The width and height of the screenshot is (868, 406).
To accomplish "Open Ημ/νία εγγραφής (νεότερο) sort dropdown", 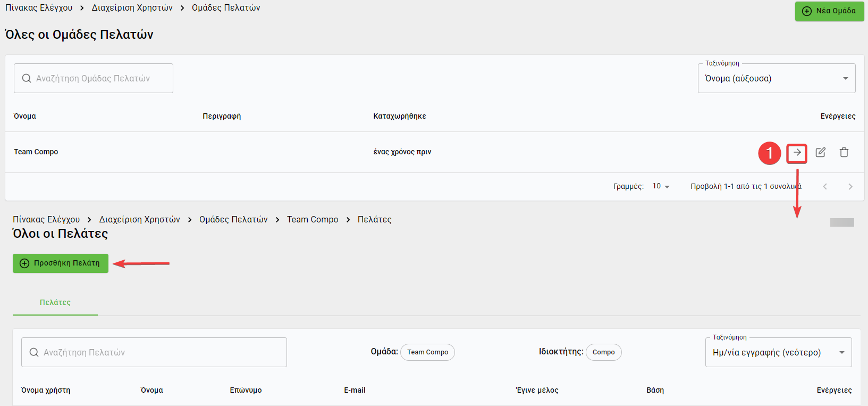I will (778, 352).
